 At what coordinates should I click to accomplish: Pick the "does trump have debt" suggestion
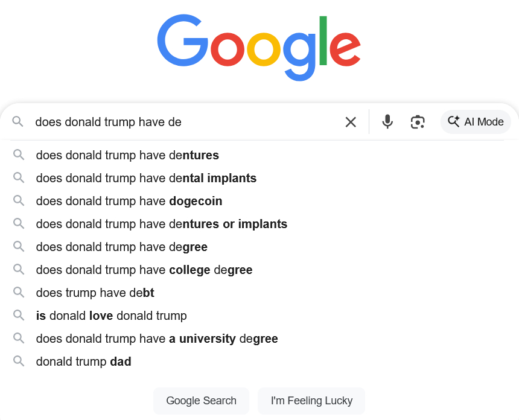coord(95,293)
